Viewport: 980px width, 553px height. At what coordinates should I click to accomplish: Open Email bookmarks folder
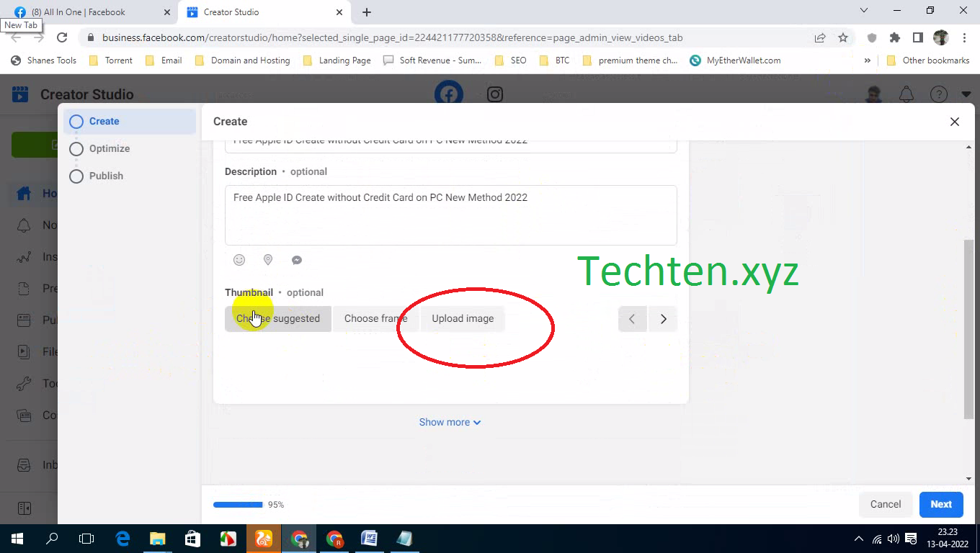164,60
